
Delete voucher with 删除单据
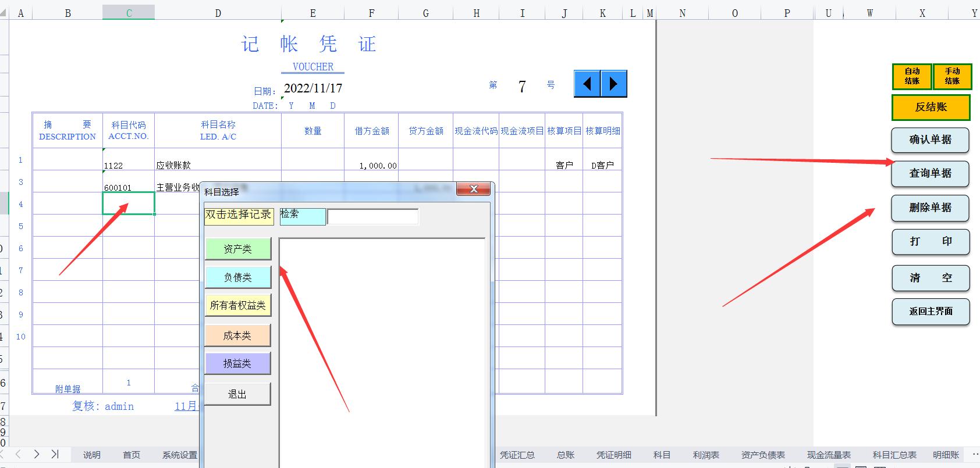931,208
